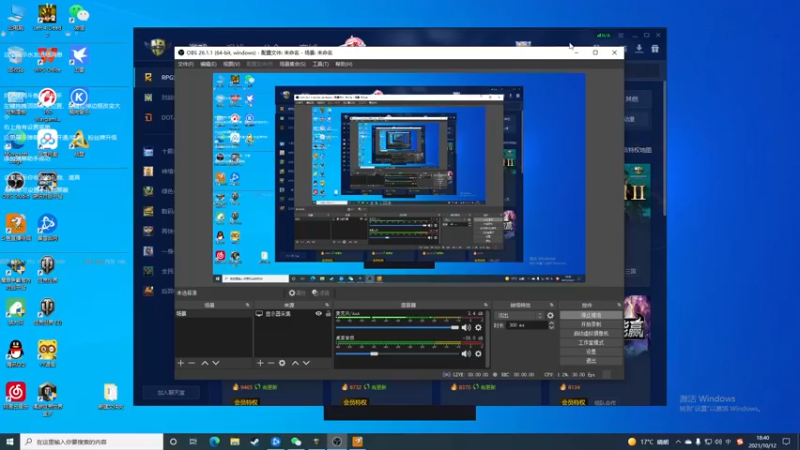Select the scene entry in Scenes list
Viewport: 800px width, 450px height.
point(213,314)
